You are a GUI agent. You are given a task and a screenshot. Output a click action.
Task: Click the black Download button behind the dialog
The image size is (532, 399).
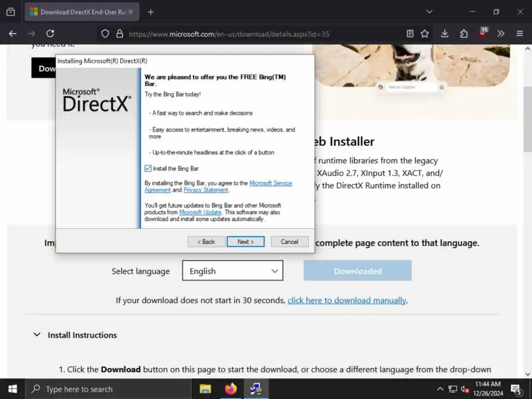coord(44,68)
